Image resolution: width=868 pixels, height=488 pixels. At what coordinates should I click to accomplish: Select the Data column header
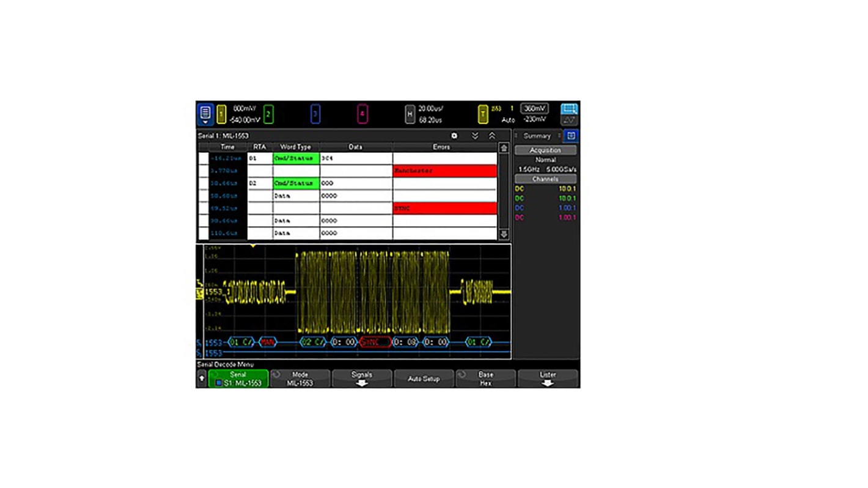(x=356, y=147)
